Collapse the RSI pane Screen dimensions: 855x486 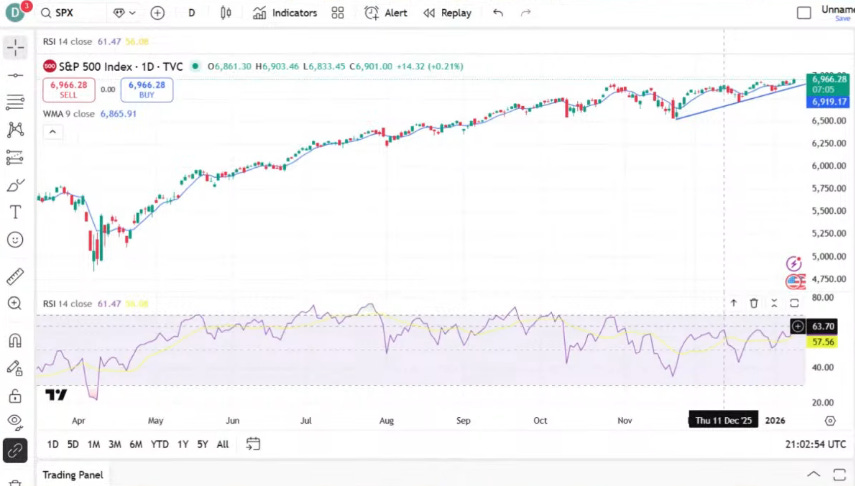pos(774,303)
